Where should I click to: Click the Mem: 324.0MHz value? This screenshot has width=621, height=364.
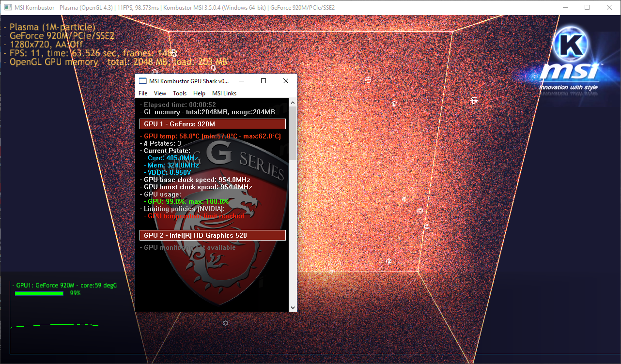pyautogui.click(x=171, y=166)
